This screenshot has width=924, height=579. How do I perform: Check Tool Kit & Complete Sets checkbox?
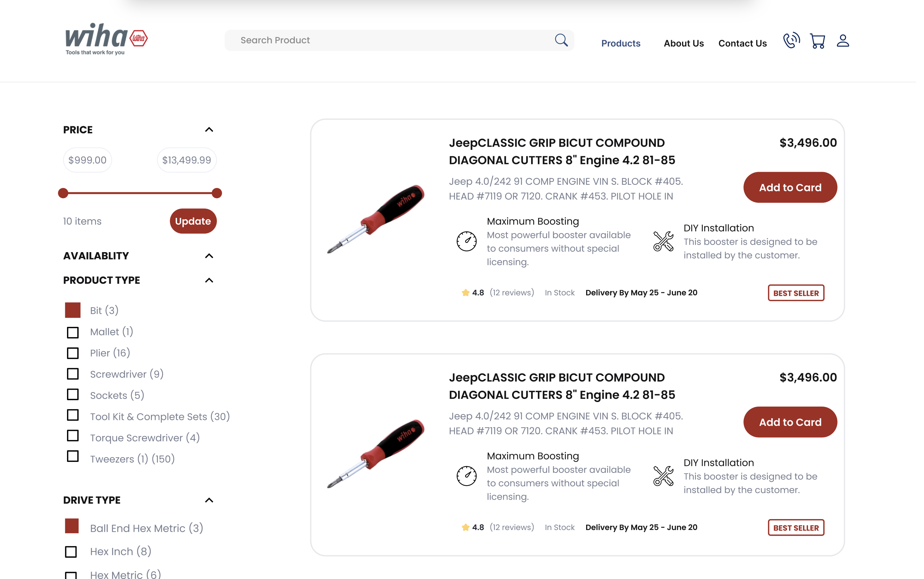click(72, 415)
